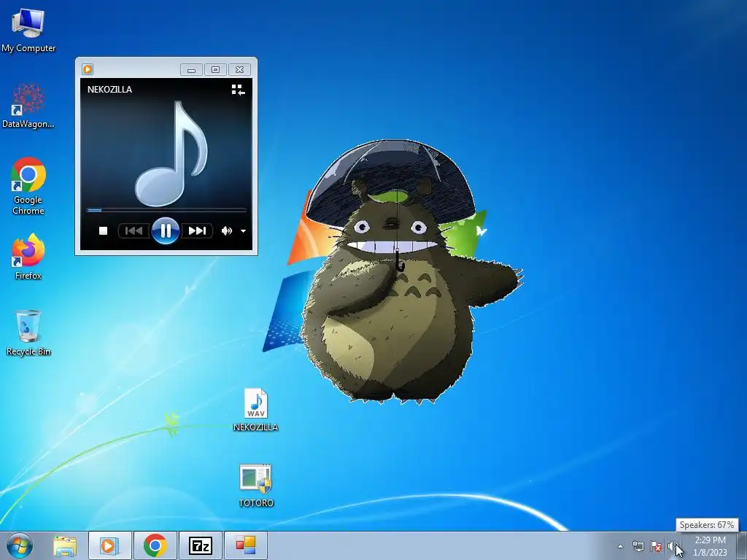Minimize the media player window
Viewport: 747px width, 560px height.
coord(192,70)
